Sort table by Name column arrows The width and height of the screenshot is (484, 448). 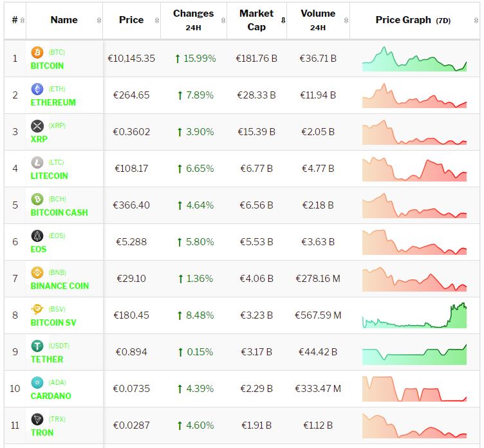point(98,21)
